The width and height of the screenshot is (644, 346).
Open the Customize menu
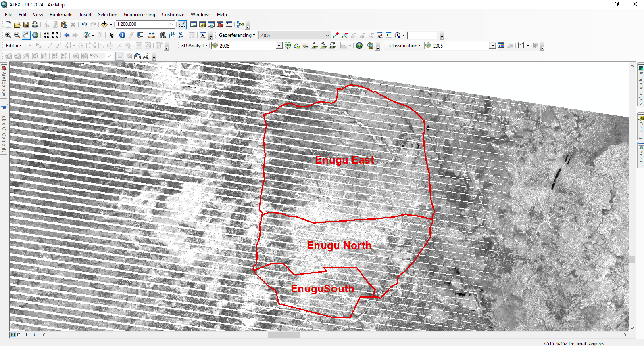(x=173, y=14)
